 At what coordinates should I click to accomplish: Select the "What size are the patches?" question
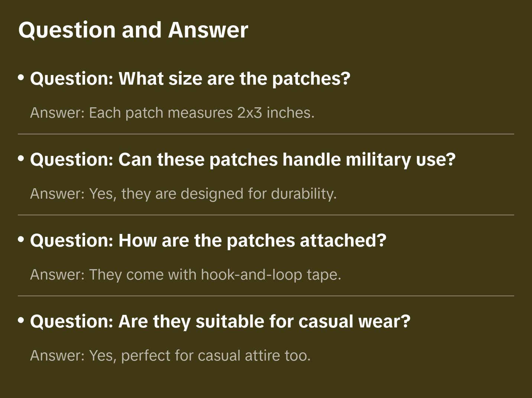tap(190, 78)
